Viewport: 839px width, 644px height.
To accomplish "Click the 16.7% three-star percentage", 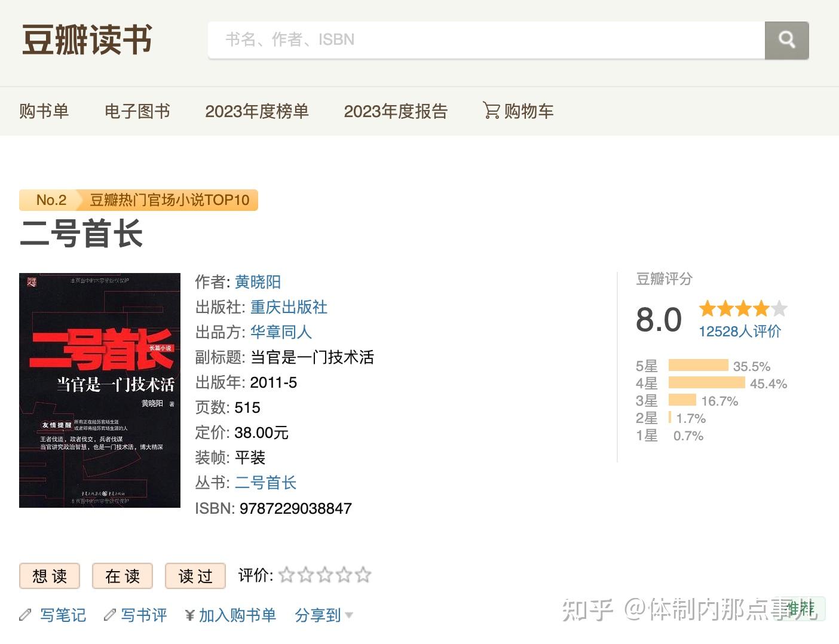I will click(719, 401).
